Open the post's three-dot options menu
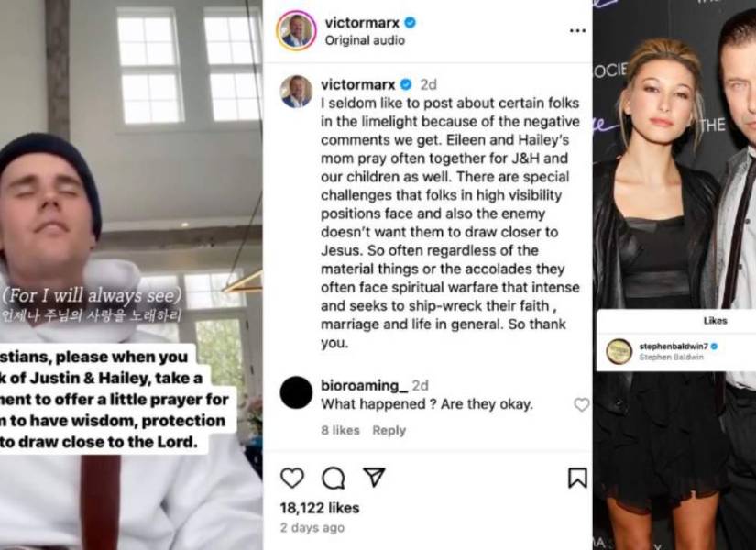The height and width of the screenshot is (550, 756). [577, 28]
